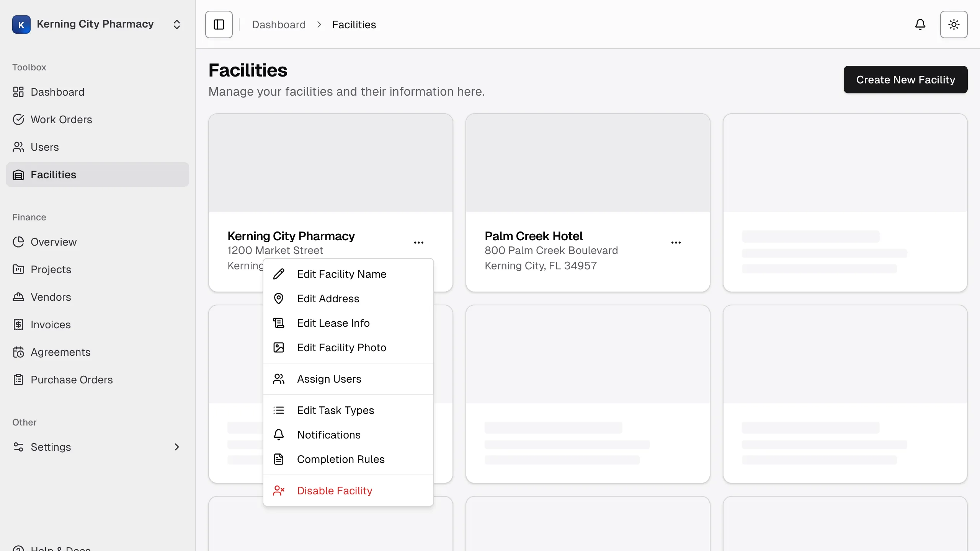Viewport: 980px width, 551px height.
Task: Open Purchase Orders in sidebar
Action: pos(97,380)
